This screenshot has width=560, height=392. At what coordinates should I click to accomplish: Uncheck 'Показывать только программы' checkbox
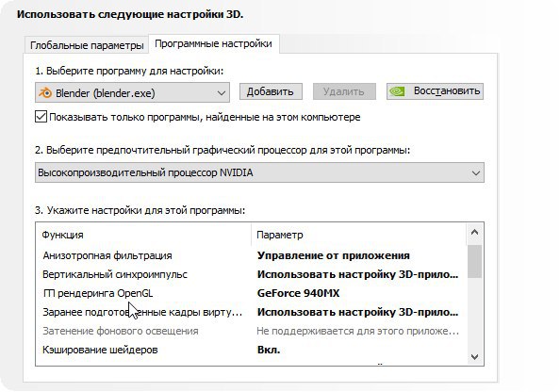pos(41,117)
